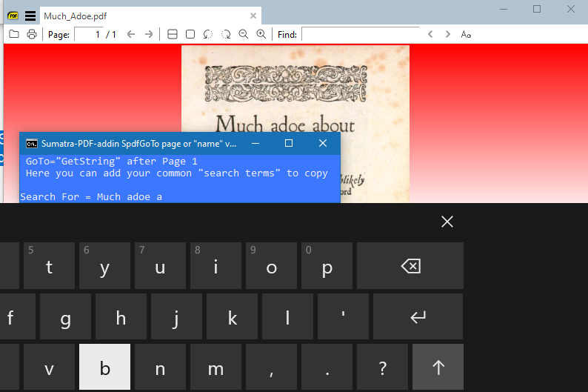
Task: Tap the t key
Action: click(49, 266)
